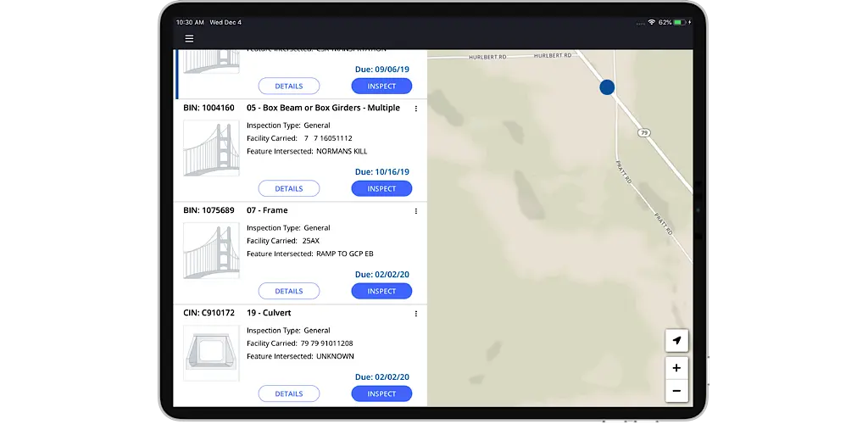Select 'Due: 02/02/20' on Culvert card

[382, 377]
